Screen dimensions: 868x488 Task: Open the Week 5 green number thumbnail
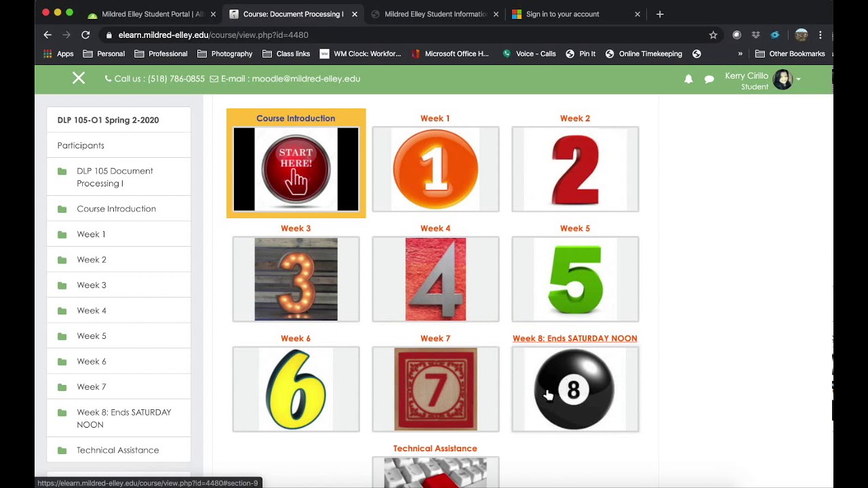pos(575,279)
